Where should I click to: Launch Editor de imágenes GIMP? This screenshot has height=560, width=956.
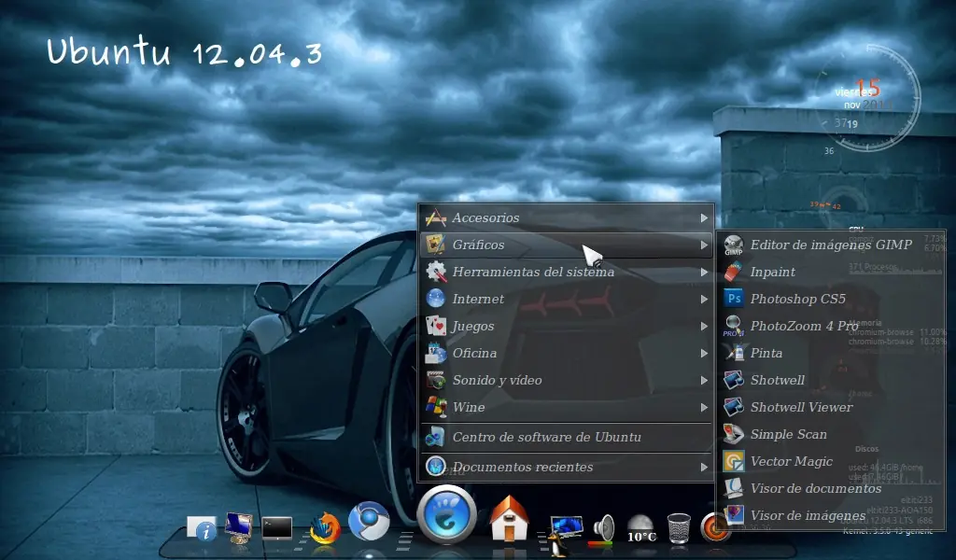click(831, 245)
